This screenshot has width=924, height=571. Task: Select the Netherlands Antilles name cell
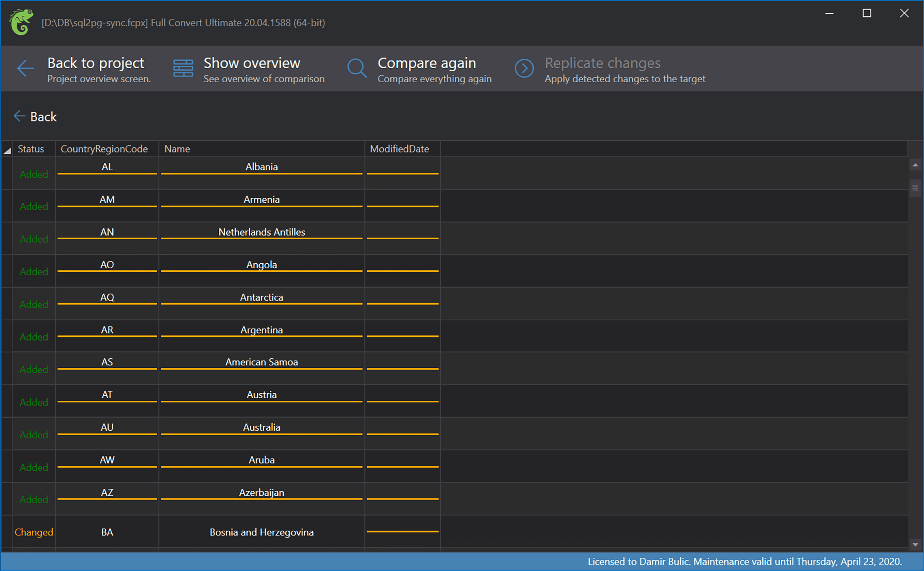(261, 232)
